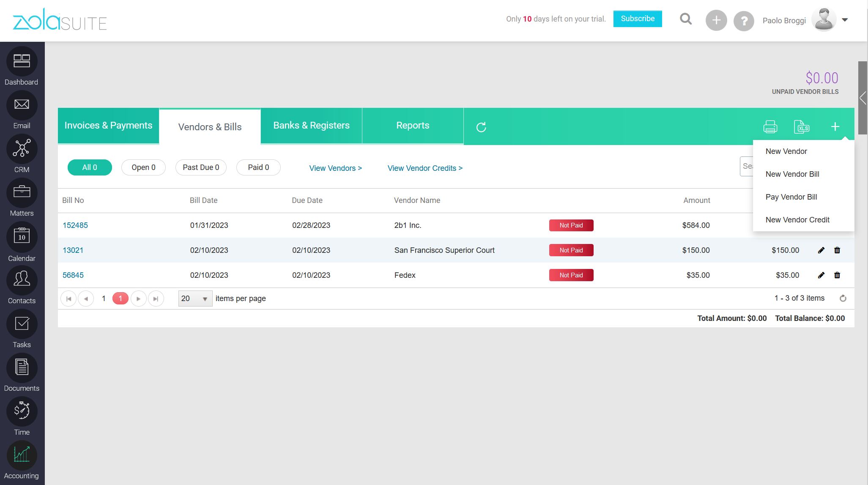Edit the Fedex bill with pencil icon

click(x=821, y=275)
